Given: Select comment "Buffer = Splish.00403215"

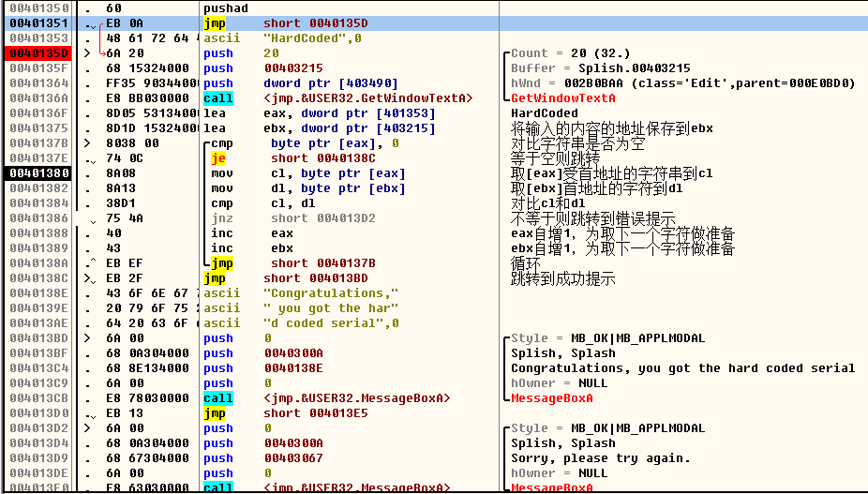Looking at the screenshot, I should pyautogui.click(x=601, y=68).
